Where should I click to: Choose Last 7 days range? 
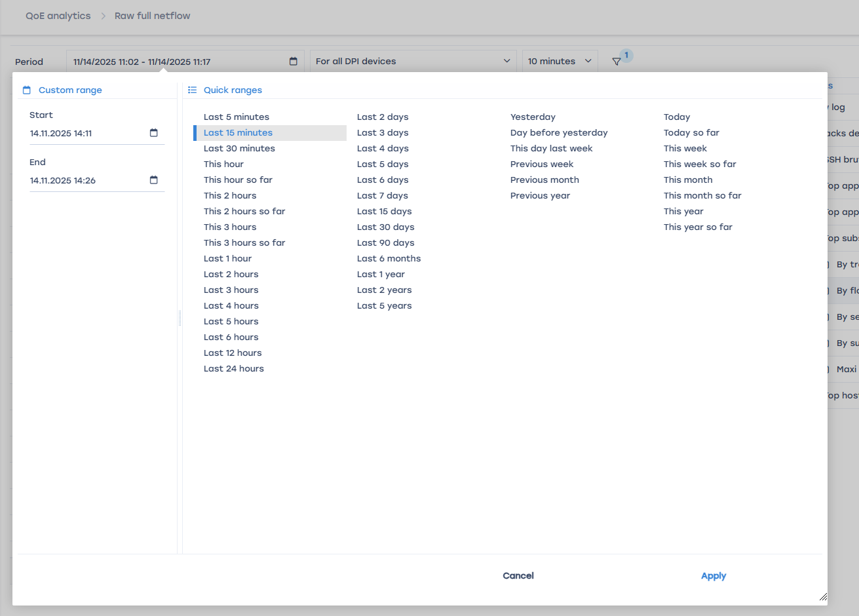point(383,196)
